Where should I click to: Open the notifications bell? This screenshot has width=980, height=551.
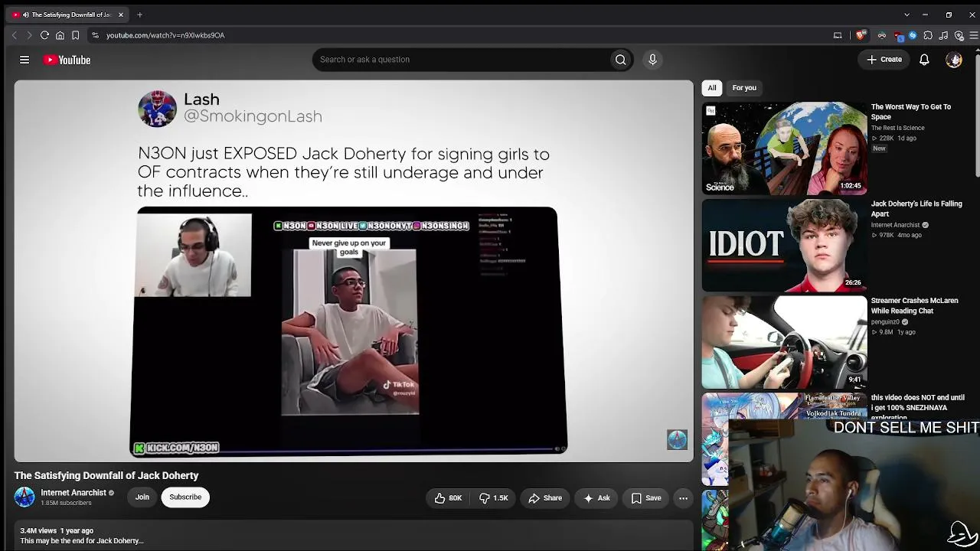pyautogui.click(x=924, y=60)
